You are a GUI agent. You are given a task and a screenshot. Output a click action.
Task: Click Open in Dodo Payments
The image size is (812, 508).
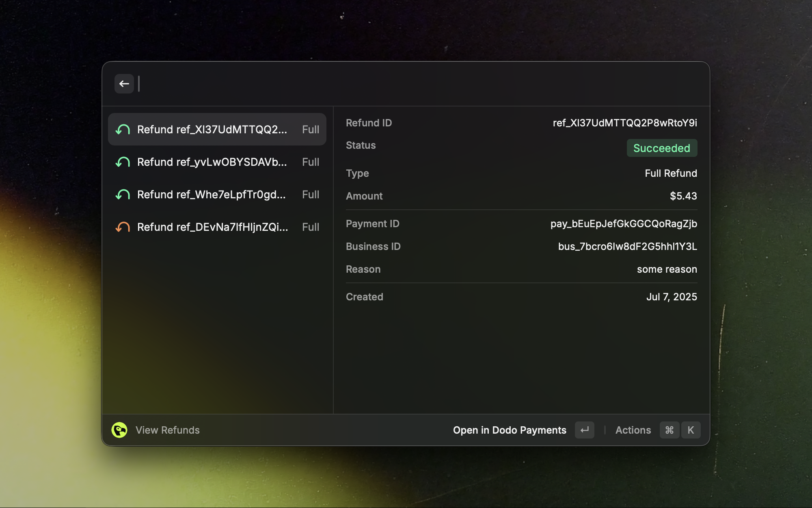click(510, 430)
